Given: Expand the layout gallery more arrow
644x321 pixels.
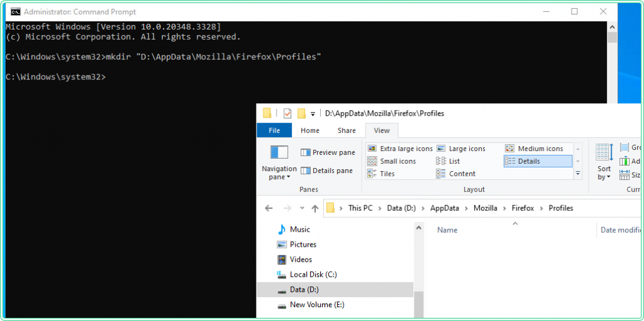Looking at the screenshot, I should (x=578, y=174).
